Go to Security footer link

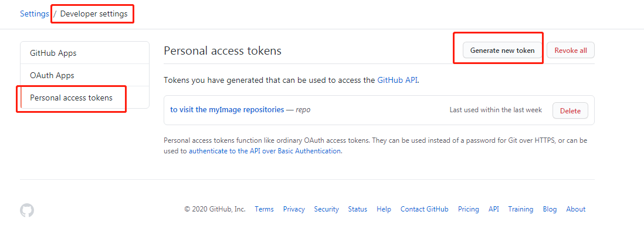point(326,209)
